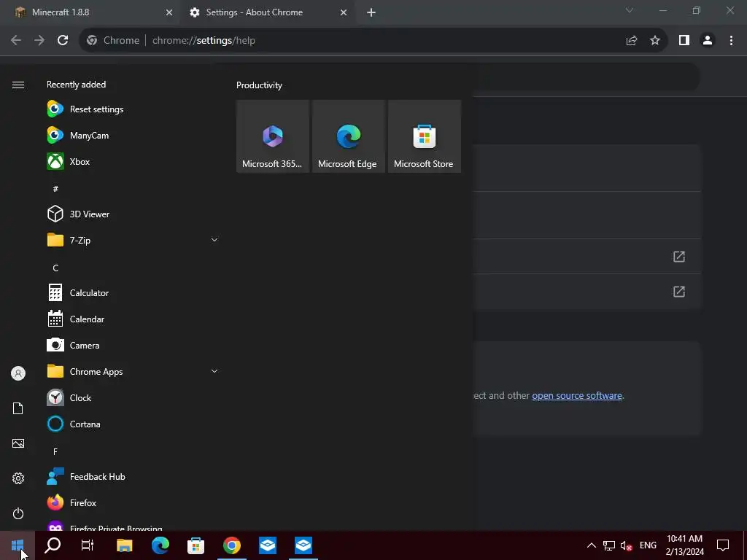747x560 pixels.
Task: Follow the 'open source software' link
Action: click(577, 396)
